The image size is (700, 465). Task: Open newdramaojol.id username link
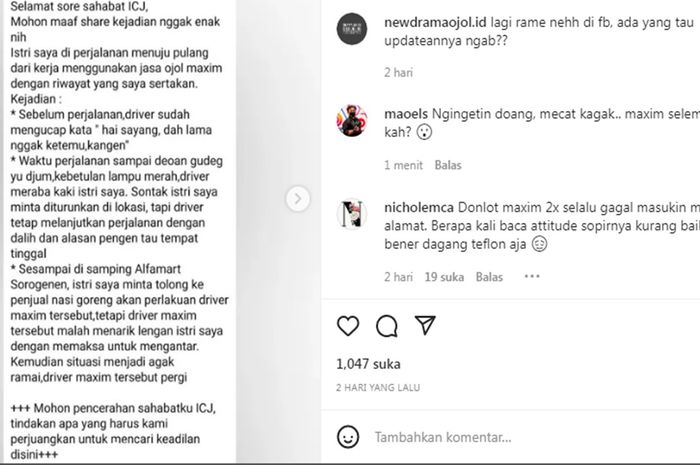(x=435, y=22)
